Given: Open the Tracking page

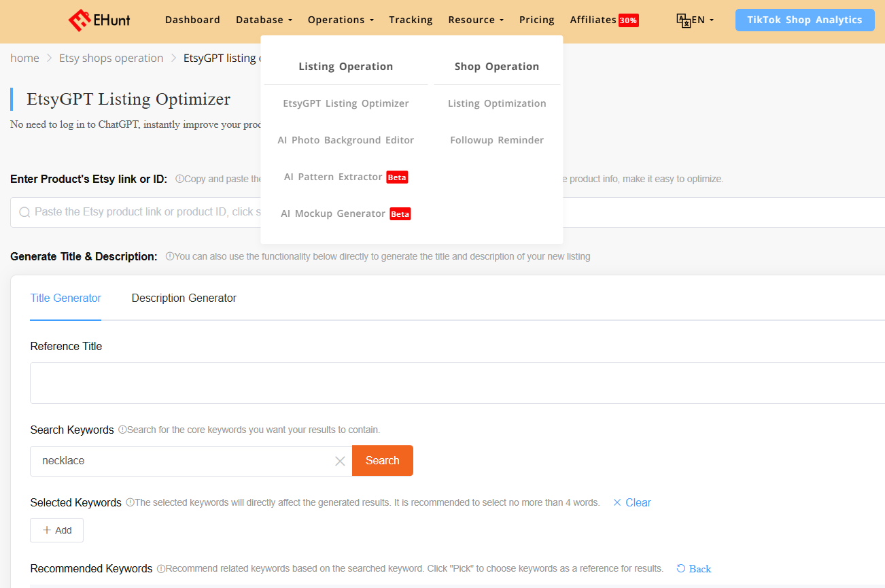Looking at the screenshot, I should coord(411,20).
